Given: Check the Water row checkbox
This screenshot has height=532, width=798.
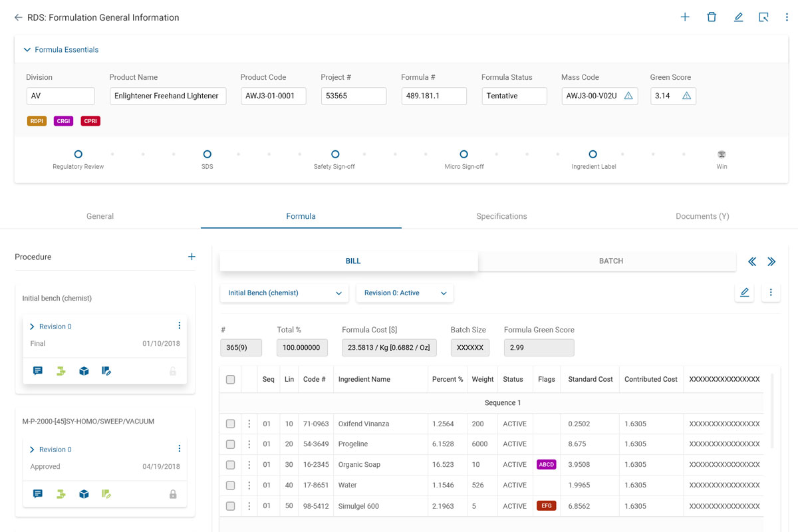Looking at the screenshot, I should (231, 485).
